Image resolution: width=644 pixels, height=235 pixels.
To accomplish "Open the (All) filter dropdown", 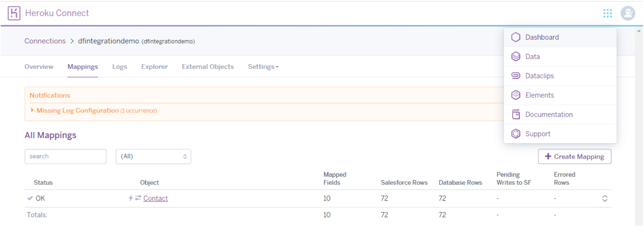I will tap(153, 156).
